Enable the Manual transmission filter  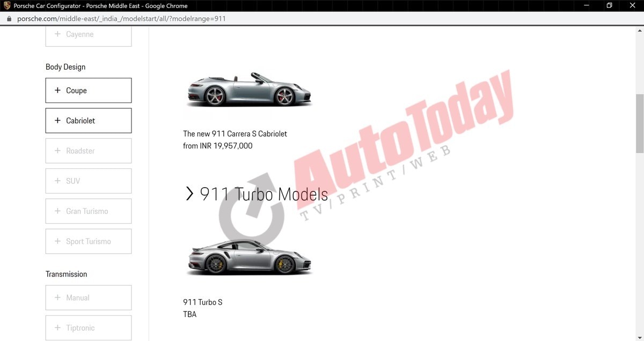point(89,298)
